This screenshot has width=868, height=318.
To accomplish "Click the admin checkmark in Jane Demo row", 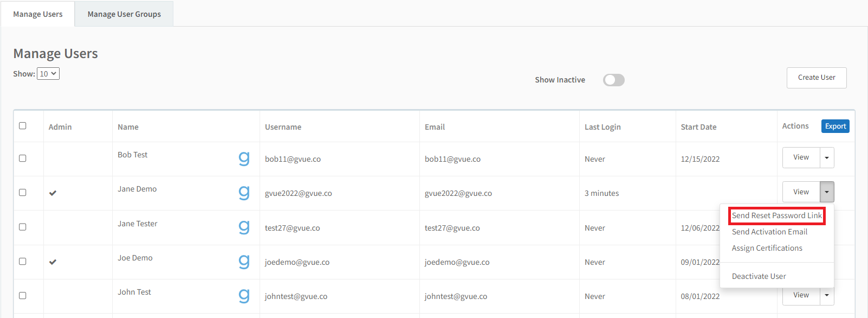I will click(53, 193).
